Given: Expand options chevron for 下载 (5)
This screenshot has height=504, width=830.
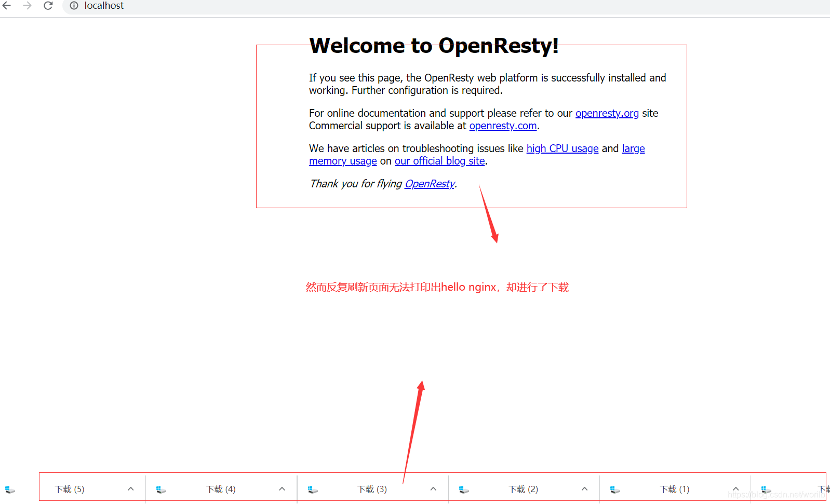Looking at the screenshot, I should (131, 489).
